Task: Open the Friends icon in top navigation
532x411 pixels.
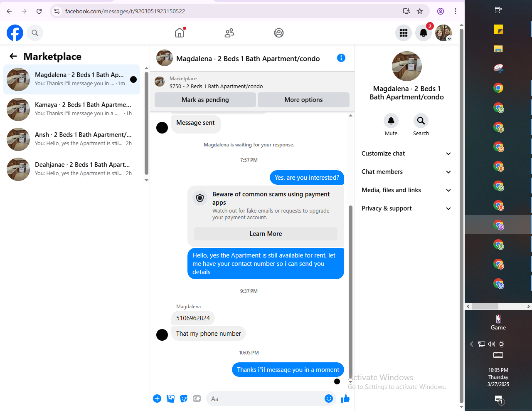Action: point(229,33)
